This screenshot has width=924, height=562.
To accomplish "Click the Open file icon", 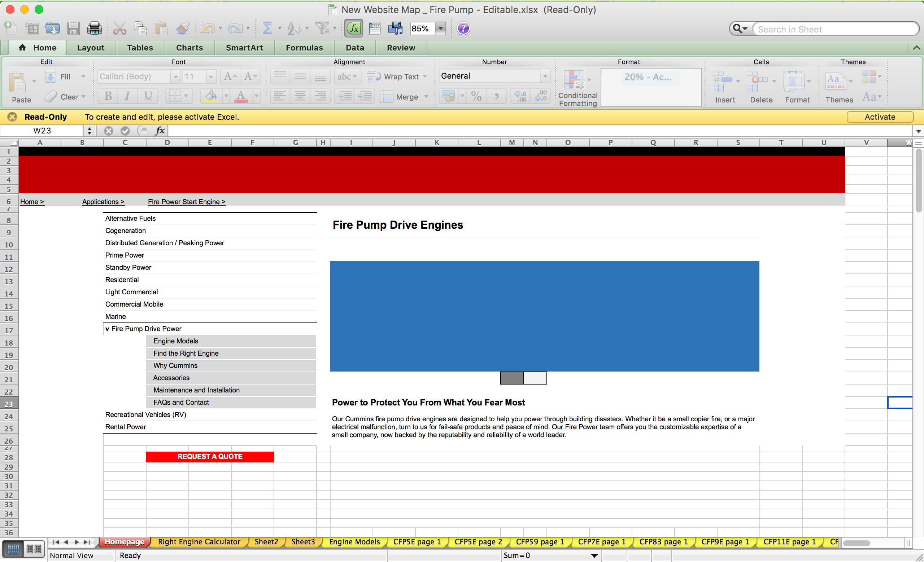I will coord(52,28).
